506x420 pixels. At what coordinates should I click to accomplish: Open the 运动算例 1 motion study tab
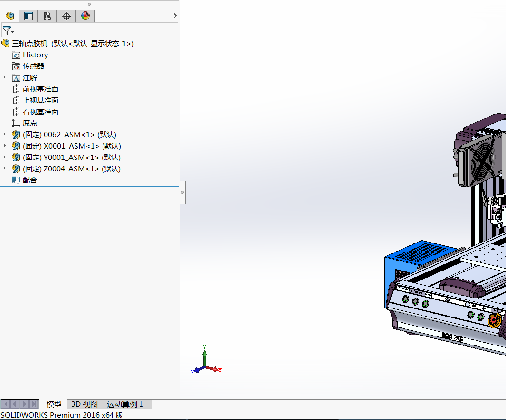pos(127,404)
